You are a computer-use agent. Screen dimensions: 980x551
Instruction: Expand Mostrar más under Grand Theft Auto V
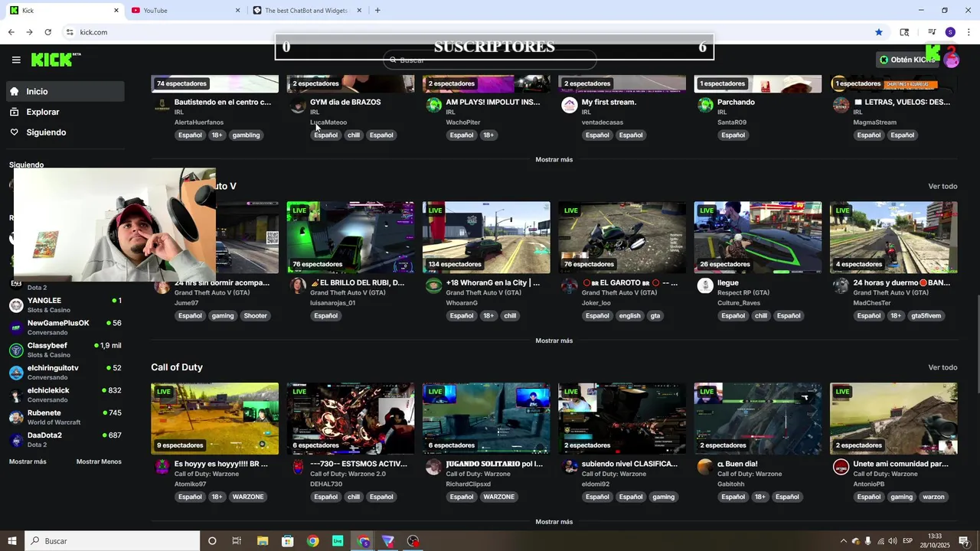tap(554, 341)
